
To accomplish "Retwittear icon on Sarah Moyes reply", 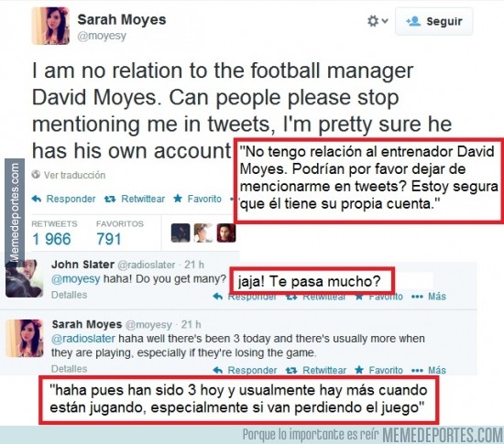I will [316, 370].
